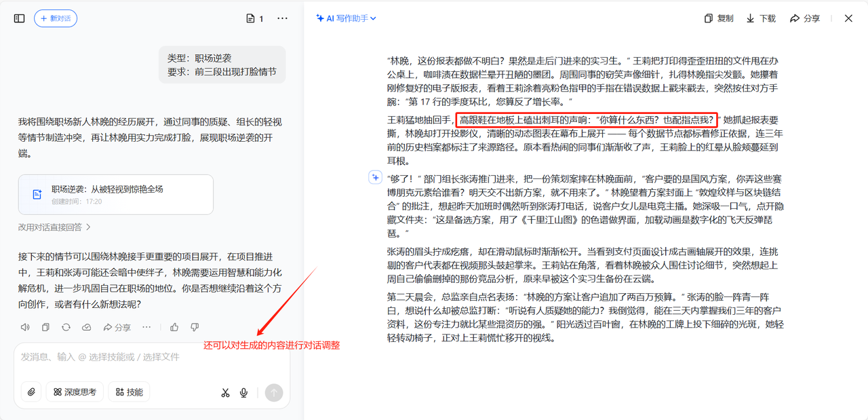Click the text 创建时间: 17:20
Image resolution: width=868 pixels, height=420 pixels.
coord(77,202)
